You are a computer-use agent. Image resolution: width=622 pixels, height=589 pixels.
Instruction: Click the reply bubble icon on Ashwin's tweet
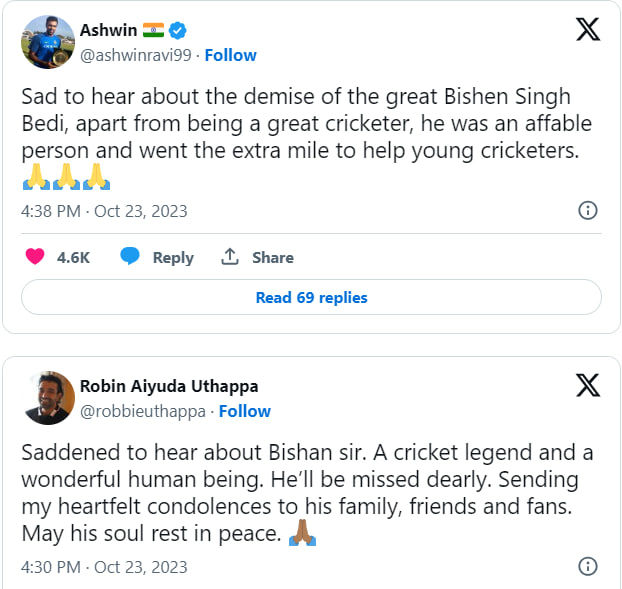(130, 257)
